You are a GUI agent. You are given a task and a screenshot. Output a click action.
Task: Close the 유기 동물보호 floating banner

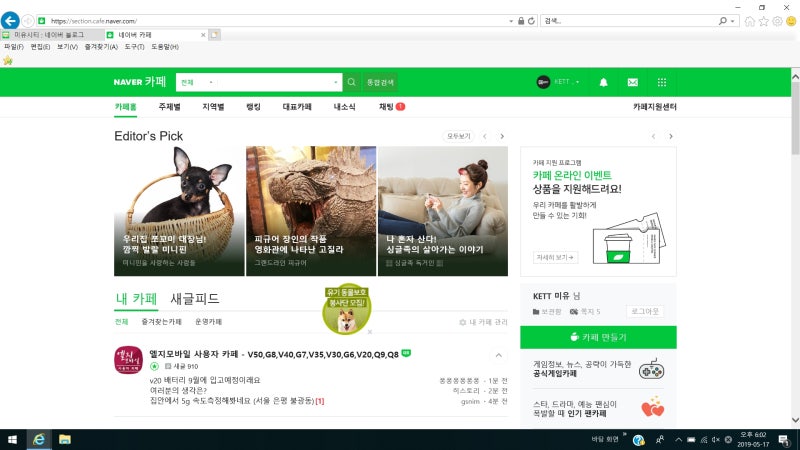point(370,332)
